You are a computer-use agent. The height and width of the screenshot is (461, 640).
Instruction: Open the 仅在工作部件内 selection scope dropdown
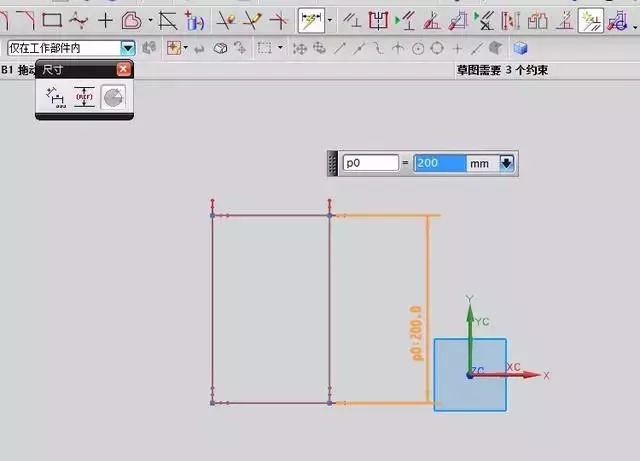[127, 48]
